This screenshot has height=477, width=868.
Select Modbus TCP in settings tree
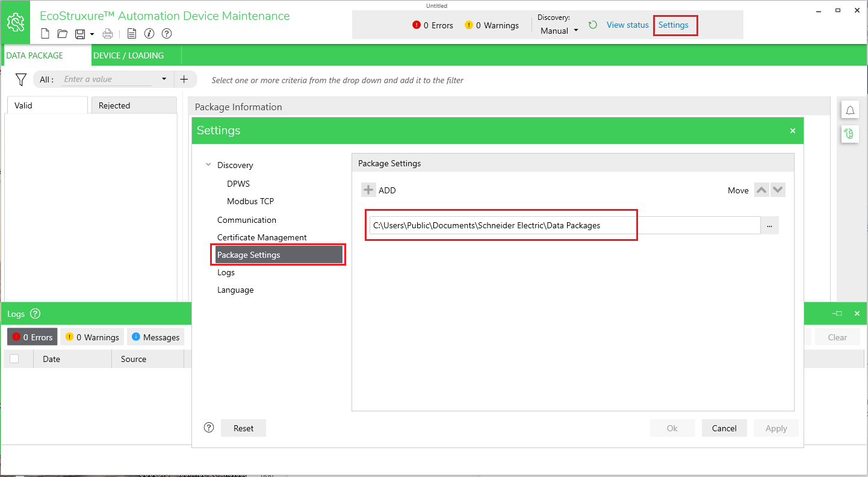click(250, 201)
